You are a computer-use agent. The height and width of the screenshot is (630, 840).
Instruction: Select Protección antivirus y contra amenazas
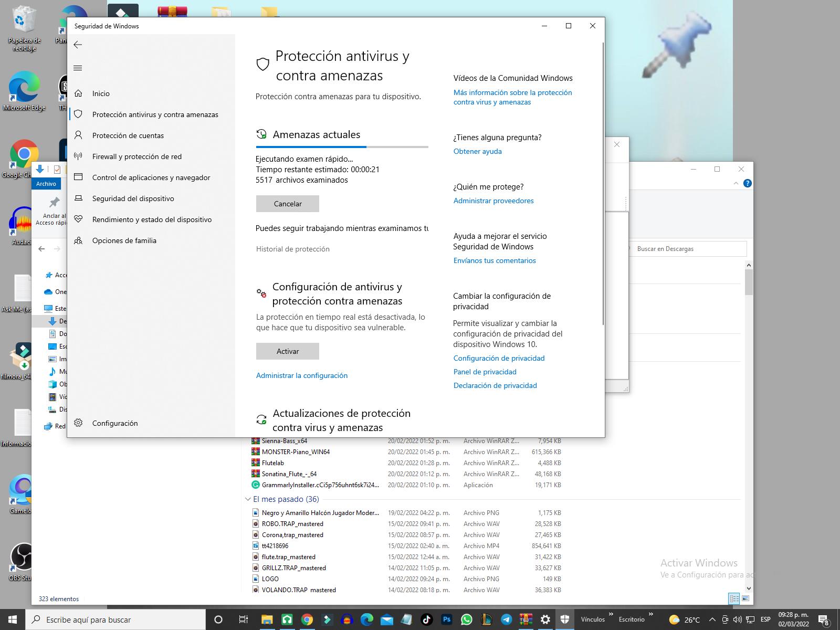[x=155, y=114]
